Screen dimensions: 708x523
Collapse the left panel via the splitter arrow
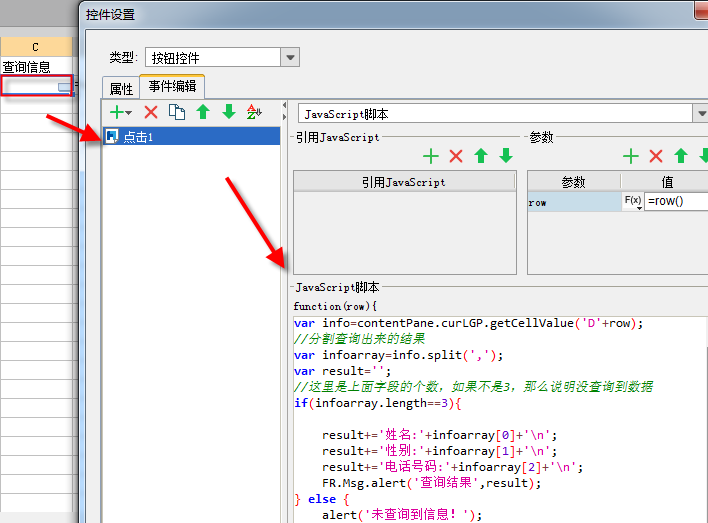click(x=284, y=105)
